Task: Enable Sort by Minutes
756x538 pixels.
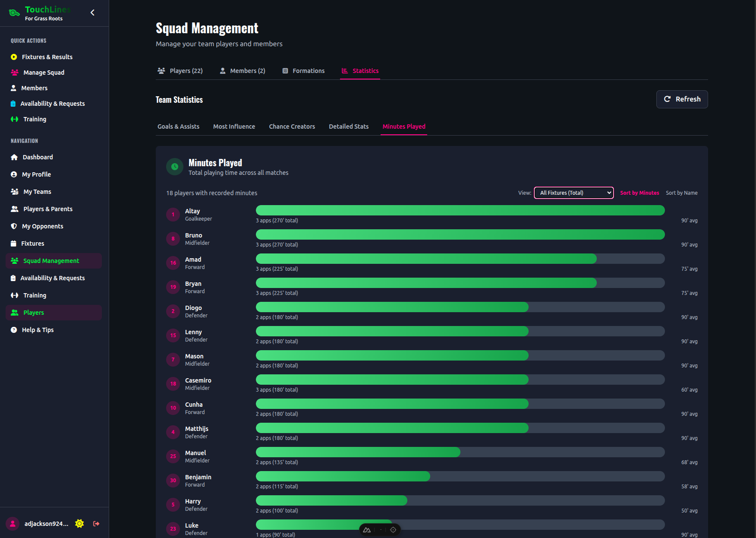Action: coord(639,193)
